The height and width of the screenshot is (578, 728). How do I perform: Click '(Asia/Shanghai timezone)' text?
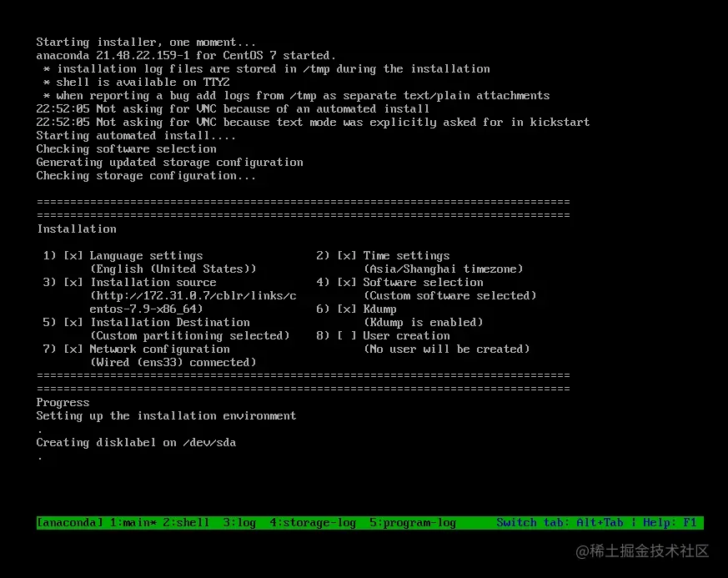444,269
